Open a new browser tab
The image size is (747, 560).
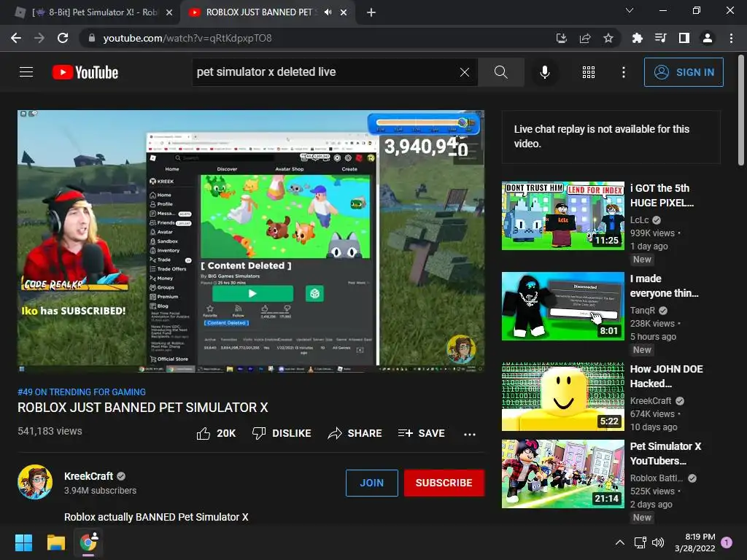click(x=371, y=12)
